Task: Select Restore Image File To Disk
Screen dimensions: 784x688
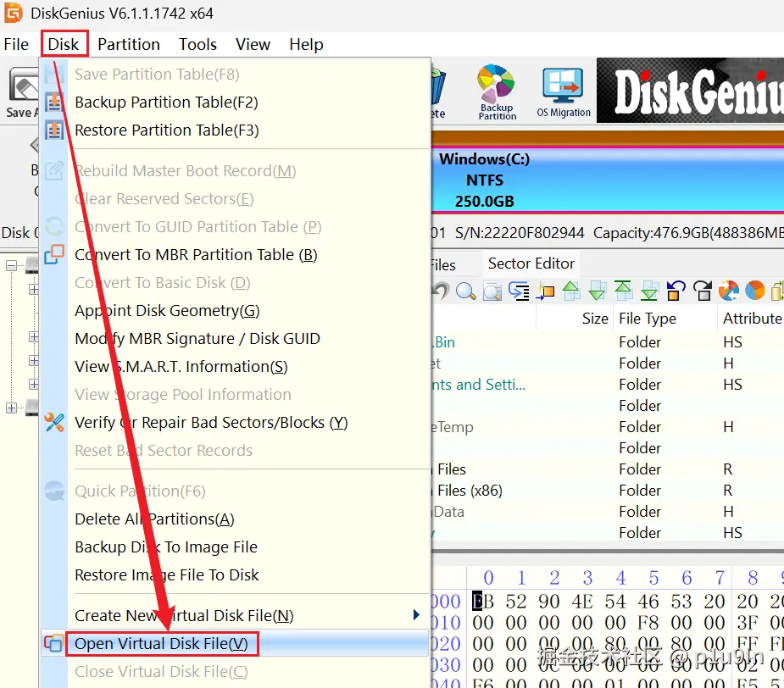Action: pyautogui.click(x=235, y=575)
